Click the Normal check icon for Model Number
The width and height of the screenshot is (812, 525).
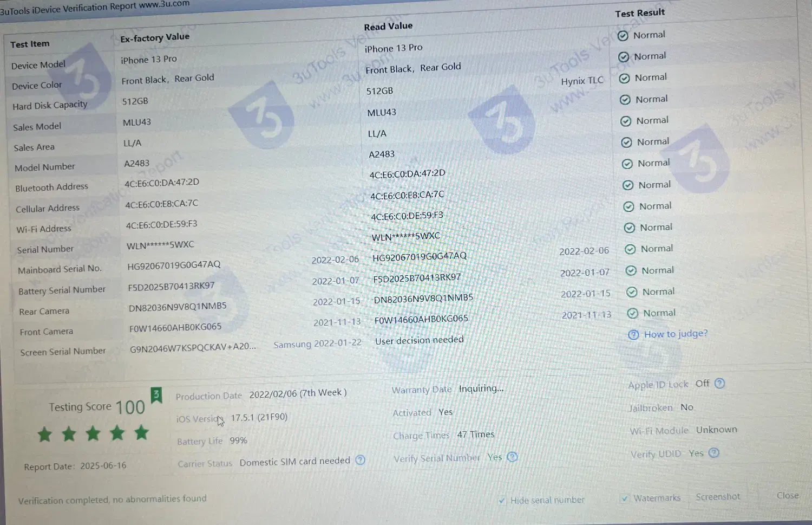pos(626,142)
